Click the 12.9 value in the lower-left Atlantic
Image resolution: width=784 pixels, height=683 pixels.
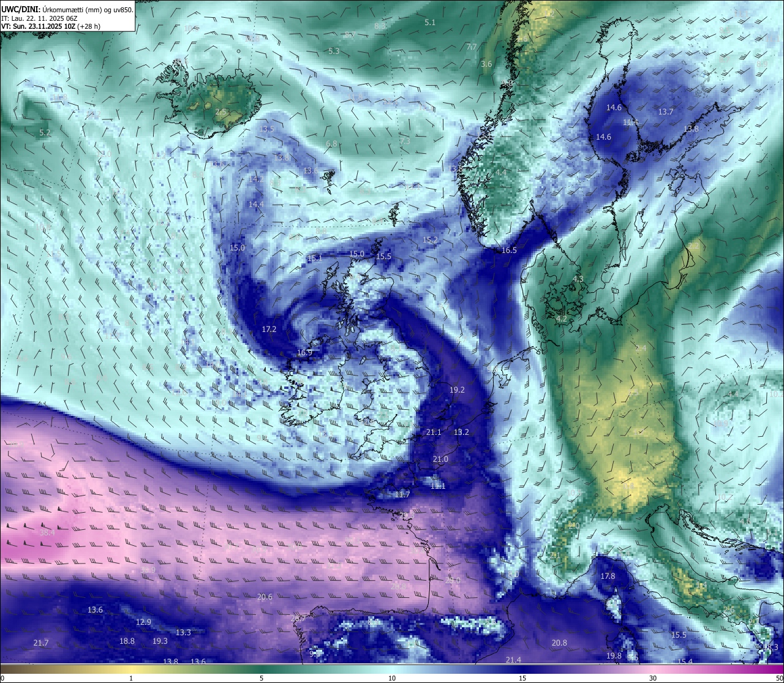tap(143, 622)
